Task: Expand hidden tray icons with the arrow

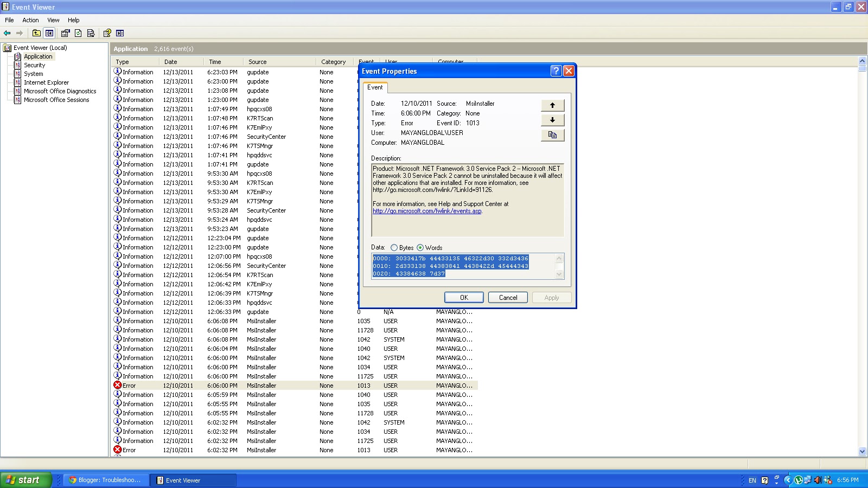Action: pos(788,480)
